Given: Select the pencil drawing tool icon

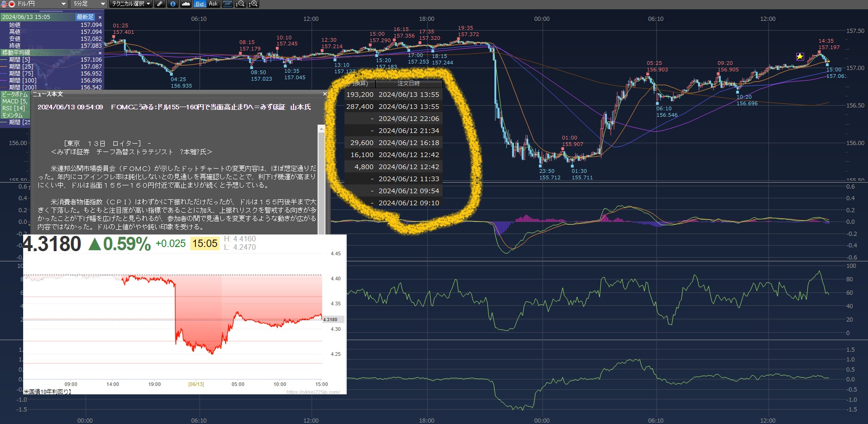Looking at the screenshot, I should pos(160,4).
